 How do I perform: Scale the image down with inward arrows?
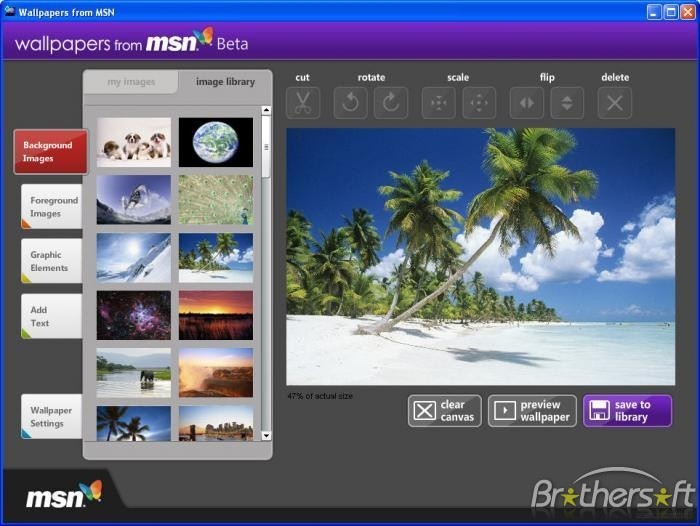click(439, 103)
